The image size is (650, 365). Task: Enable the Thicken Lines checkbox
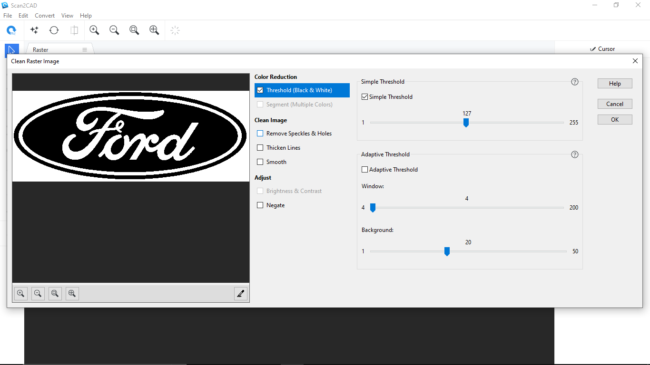(260, 148)
